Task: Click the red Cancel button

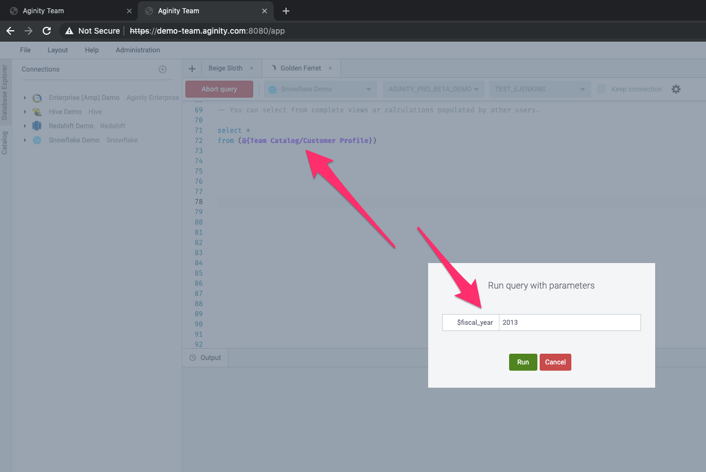Action: [x=555, y=362]
